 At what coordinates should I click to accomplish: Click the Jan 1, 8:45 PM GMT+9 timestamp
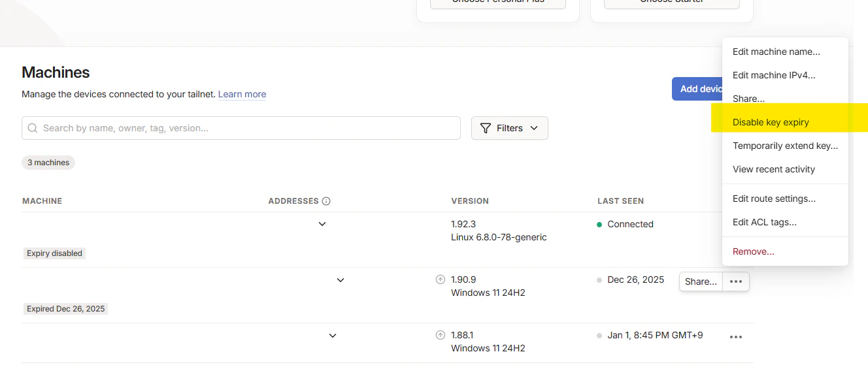pyautogui.click(x=655, y=335)
